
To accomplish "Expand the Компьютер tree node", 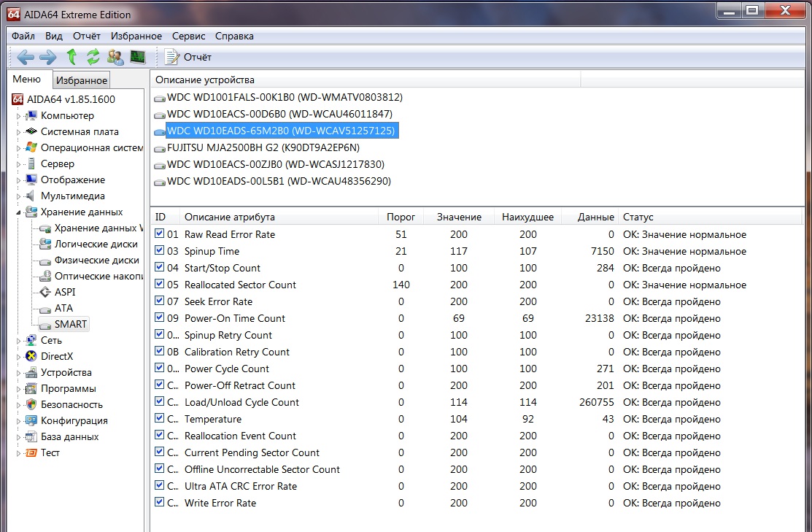I will 19,116.
